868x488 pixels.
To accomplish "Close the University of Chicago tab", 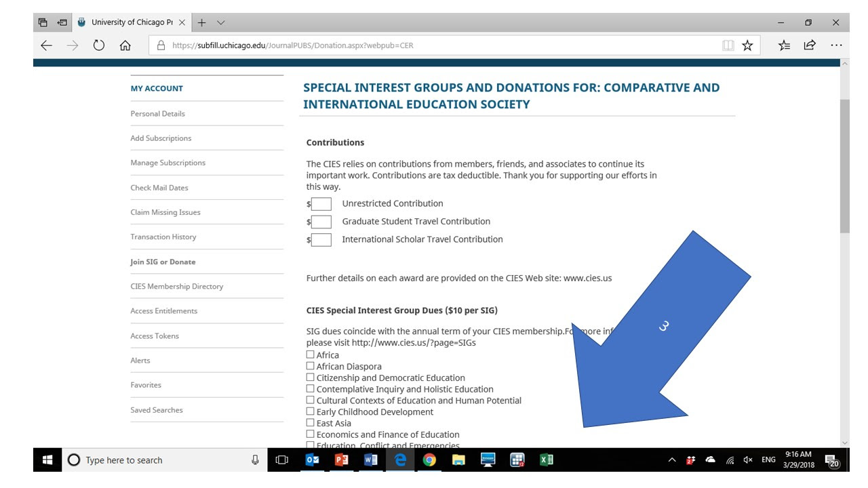I will pyautogui.click(x=182, y=22).
